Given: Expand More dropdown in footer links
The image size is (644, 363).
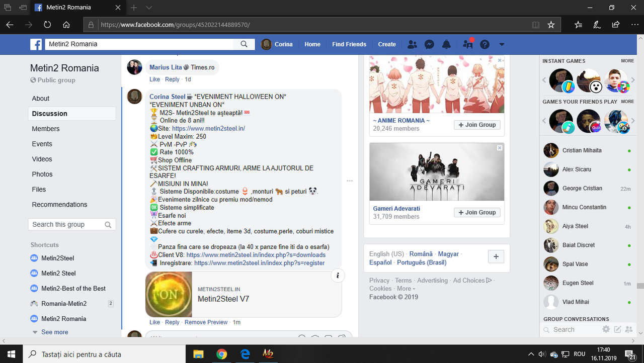Looking at the screenshot, I should point(406,289).
